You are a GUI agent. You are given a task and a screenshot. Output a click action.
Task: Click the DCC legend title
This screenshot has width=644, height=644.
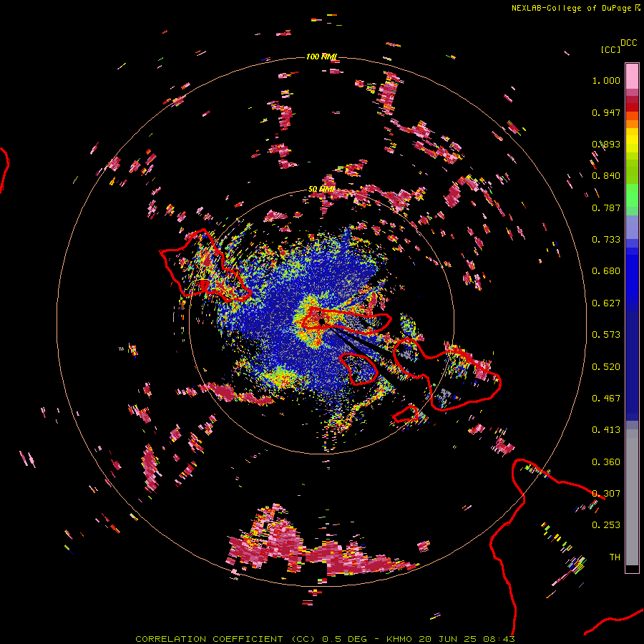628,43
